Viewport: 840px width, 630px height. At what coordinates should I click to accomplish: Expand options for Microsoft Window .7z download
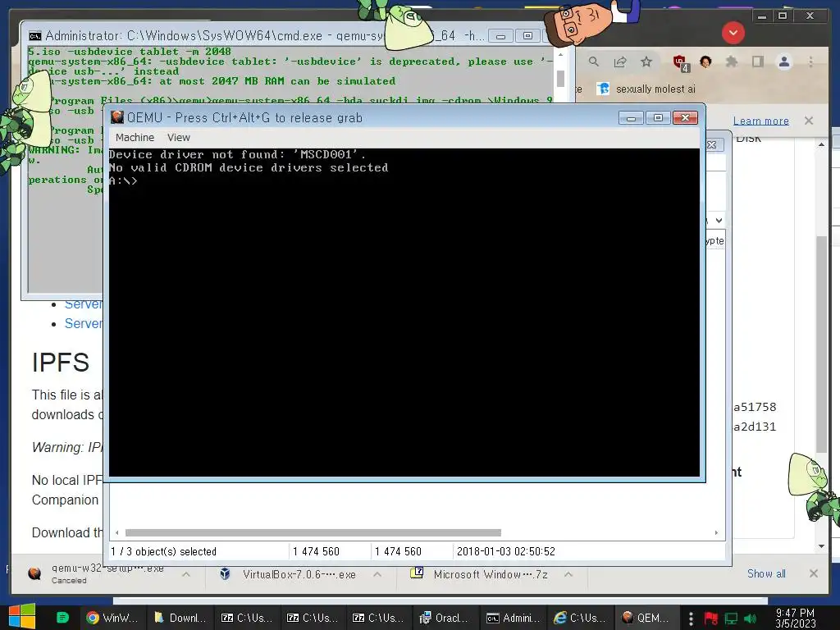[568, 574]
